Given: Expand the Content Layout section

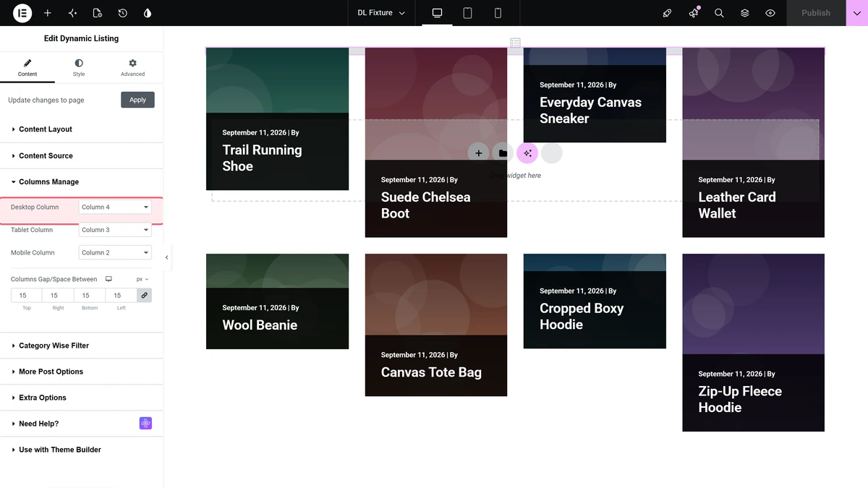Looking at the screenshot, I should (82, 129).
